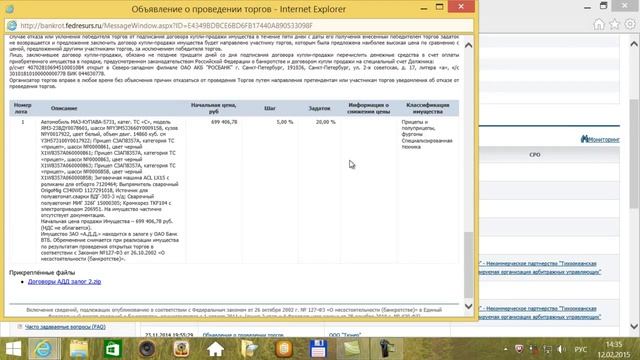This screenshot has width=640, height=360.
Task: Click the Шаг column header
Action: 270,108
